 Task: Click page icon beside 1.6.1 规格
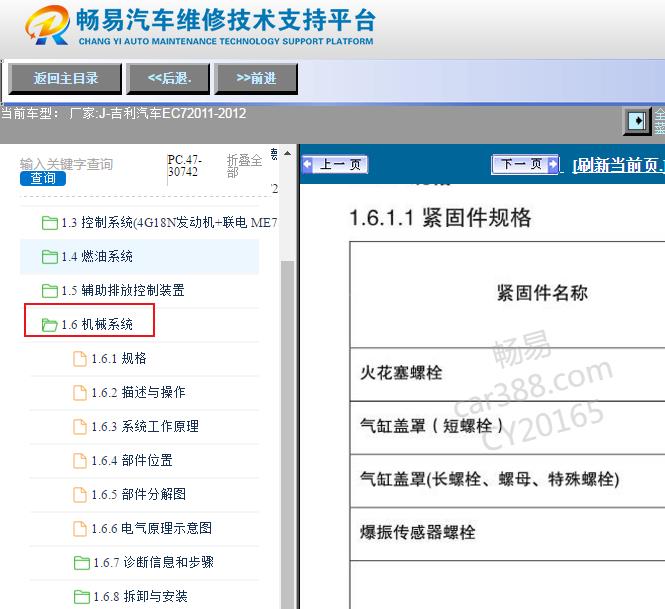coord(80,359)
